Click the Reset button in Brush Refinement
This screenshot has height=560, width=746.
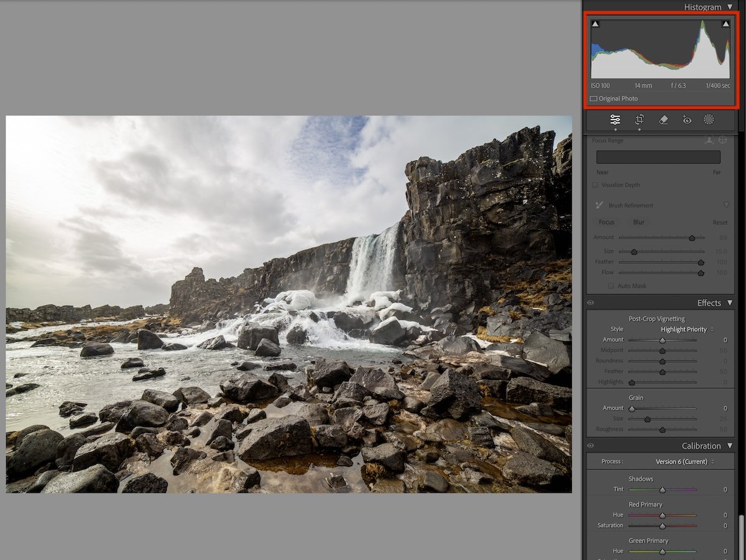720,222
